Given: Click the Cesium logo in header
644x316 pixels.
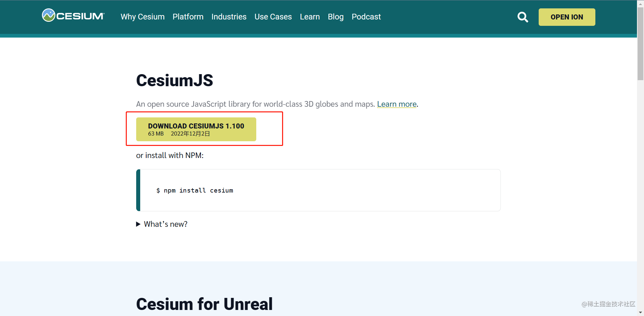Looking at the screenshot, I should coord(73,16).
